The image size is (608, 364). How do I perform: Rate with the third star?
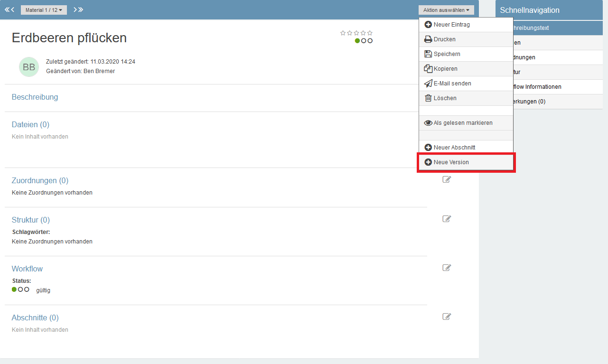(356, 33)
